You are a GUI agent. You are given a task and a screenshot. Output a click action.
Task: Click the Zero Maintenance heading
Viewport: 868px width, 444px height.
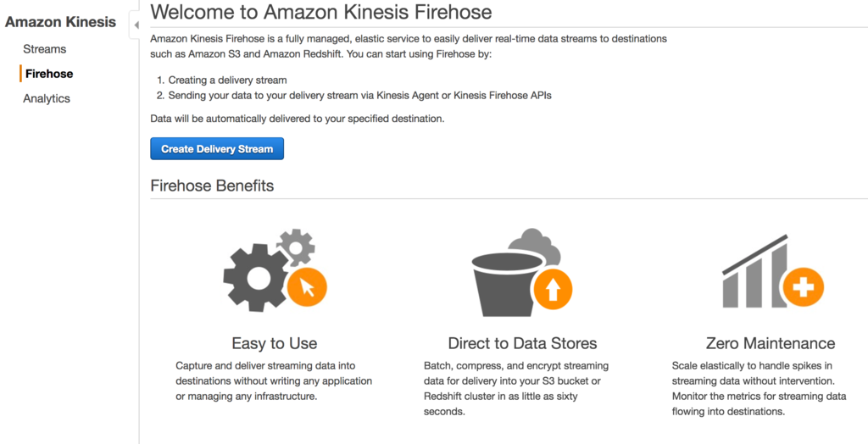point(771,343)
